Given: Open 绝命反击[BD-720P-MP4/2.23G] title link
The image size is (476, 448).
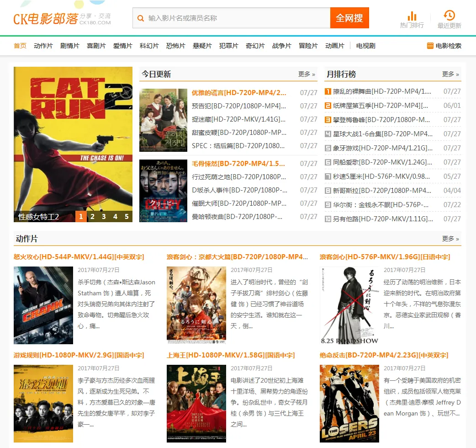Looking at the screenshot, I should point(384,355).
